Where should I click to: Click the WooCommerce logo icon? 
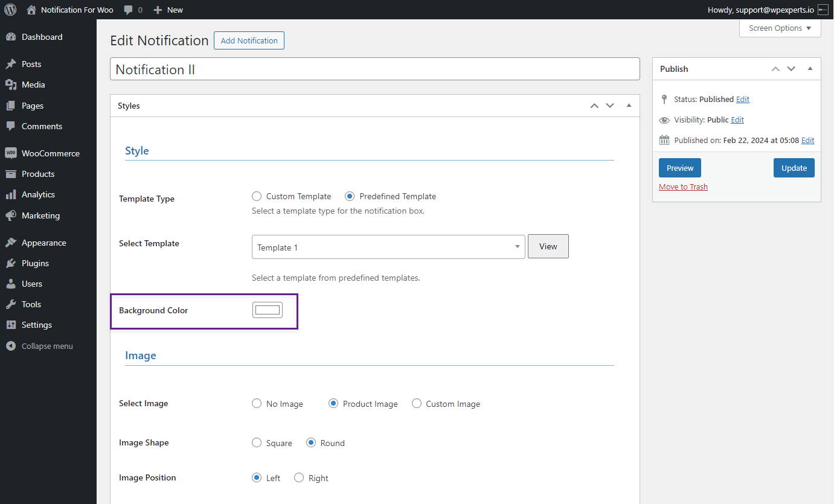[11, 153]
